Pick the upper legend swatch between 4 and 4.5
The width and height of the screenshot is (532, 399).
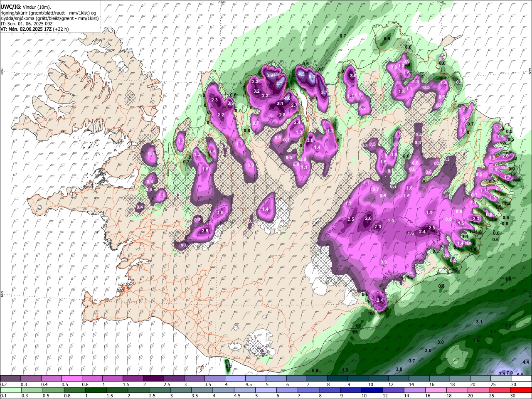[x=235, y=379]
